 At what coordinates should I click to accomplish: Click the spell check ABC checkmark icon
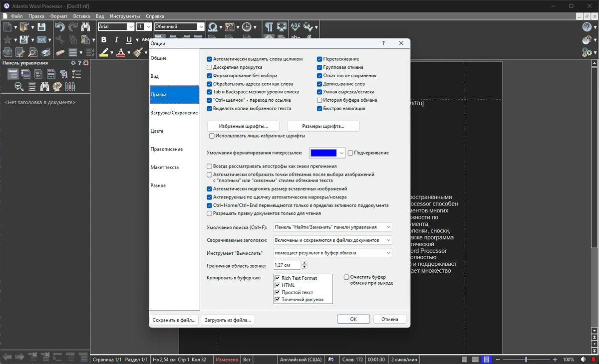(x=296, y=27)
